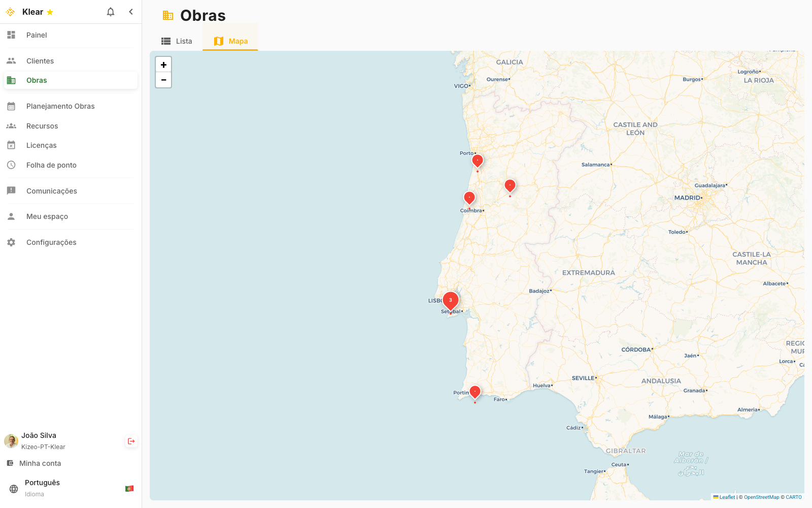Click the logout icon next to João Silva
The image size is (812, 508).
pos(131,441)
